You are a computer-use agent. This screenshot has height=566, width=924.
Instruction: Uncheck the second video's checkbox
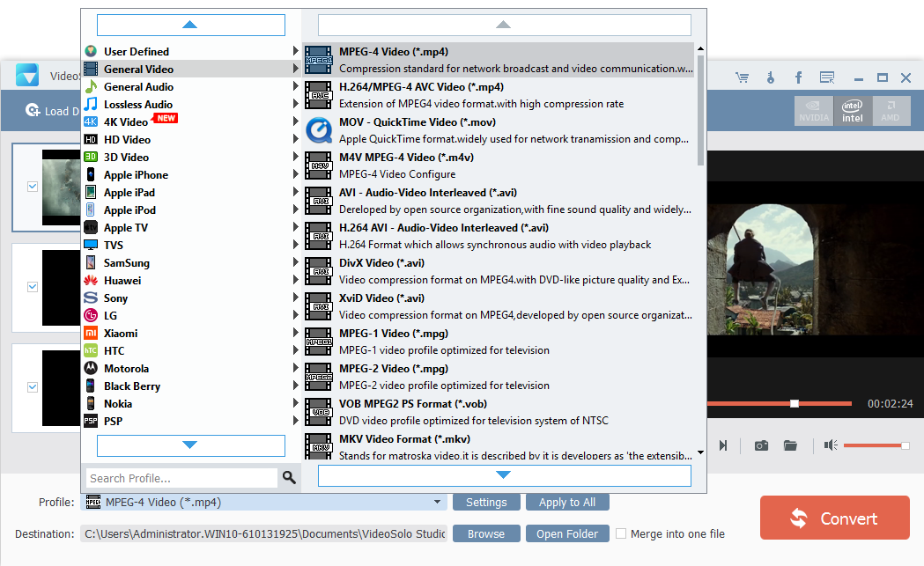[x=33, y=287]
